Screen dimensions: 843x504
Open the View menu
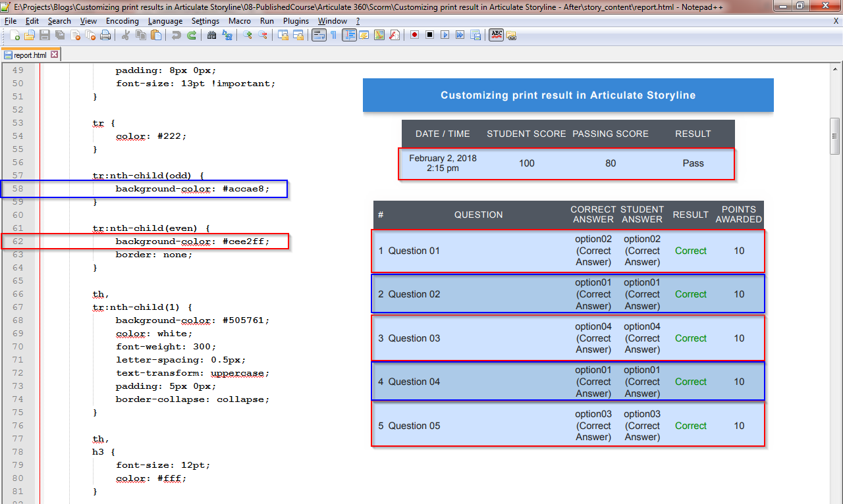pos(89,21)
